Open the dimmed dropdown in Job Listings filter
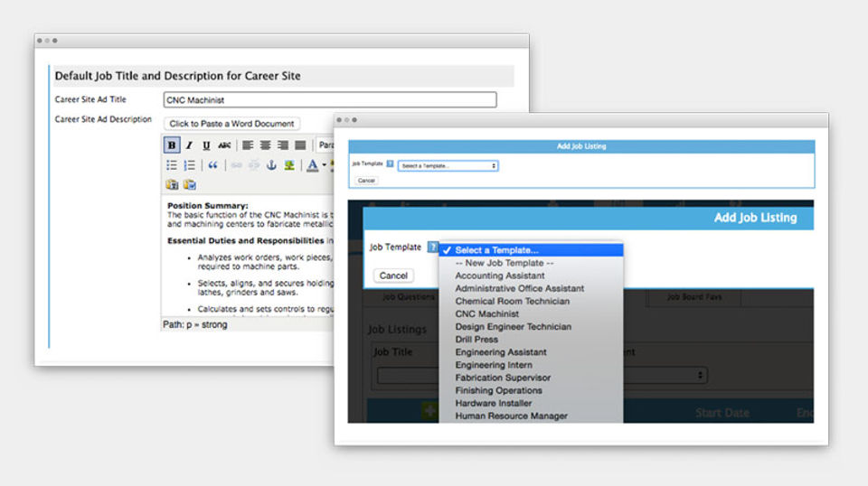The width and height of the screenshot is (868, 486). (x=665, y=376)
